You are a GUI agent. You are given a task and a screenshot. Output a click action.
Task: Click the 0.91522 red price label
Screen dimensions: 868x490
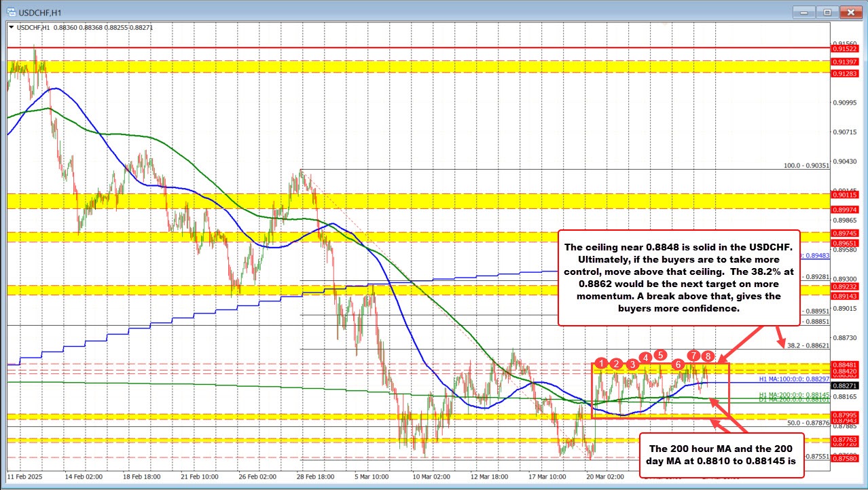[x=844, y=49]
